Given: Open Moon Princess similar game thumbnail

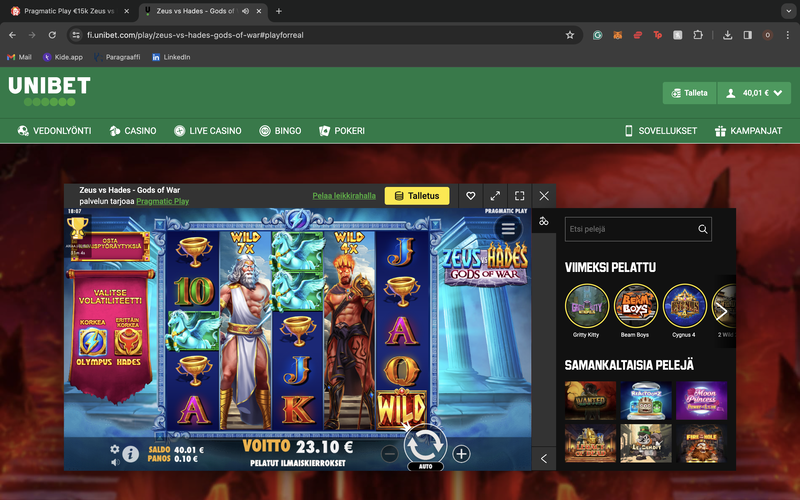Looking at the screenshot, I should 702,401.
